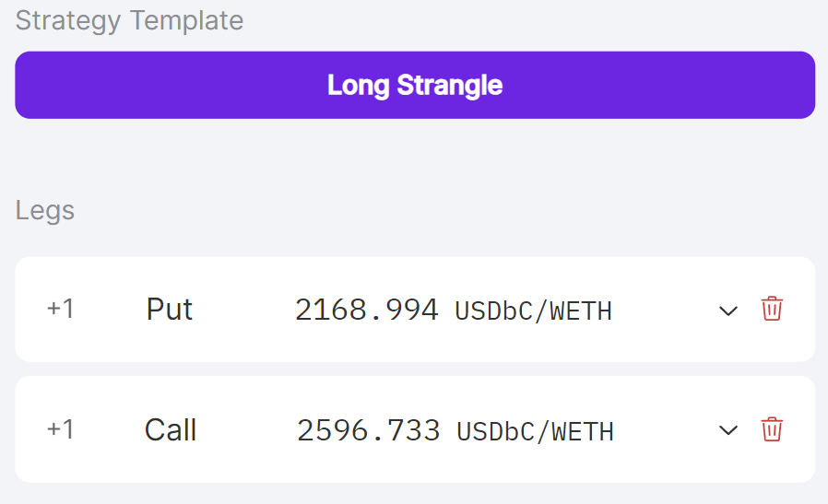Click the Put leg +1 quantity
This screenshot has width=828, height=504.
coord(60,309)
